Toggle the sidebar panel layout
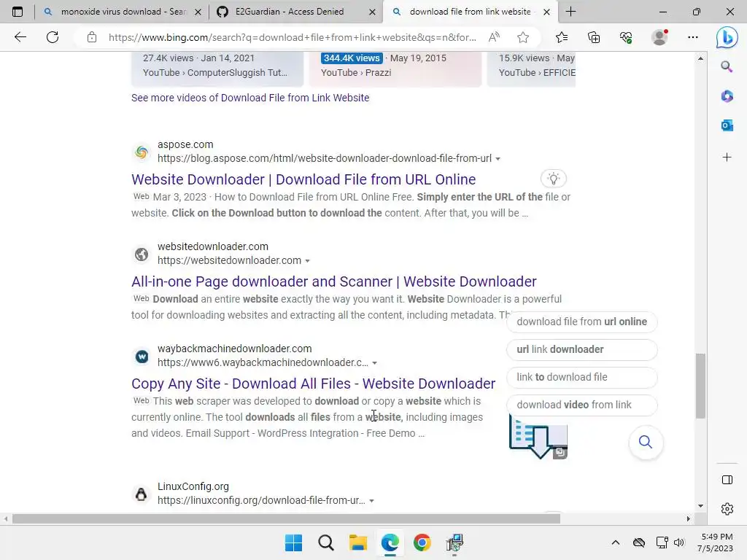Viewport: 747px width, 560px height. [727, 480]
